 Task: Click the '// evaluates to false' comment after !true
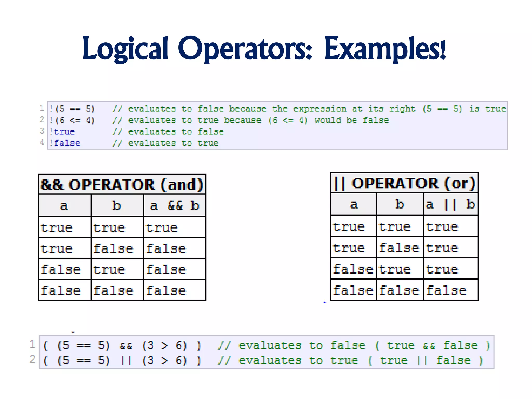[168, 131]
